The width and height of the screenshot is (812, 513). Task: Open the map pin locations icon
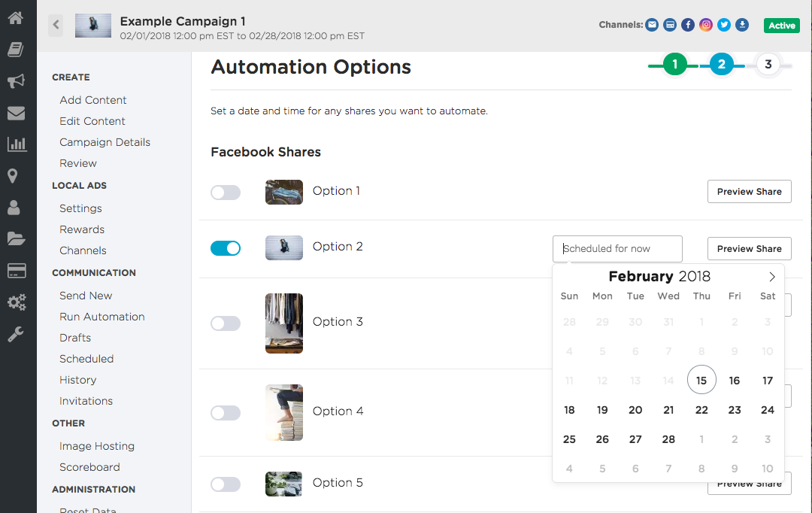click(13, 176)
